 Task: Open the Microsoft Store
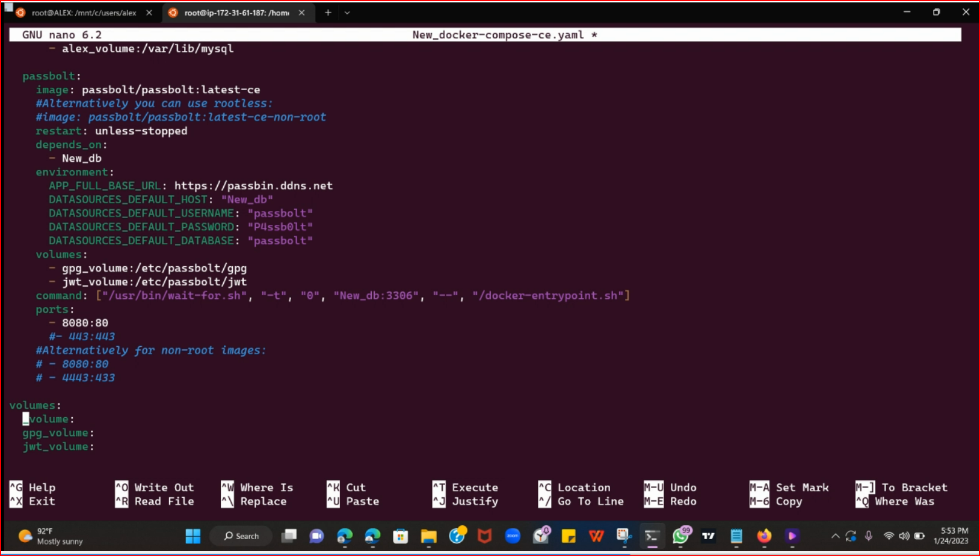tap(400, 536)
